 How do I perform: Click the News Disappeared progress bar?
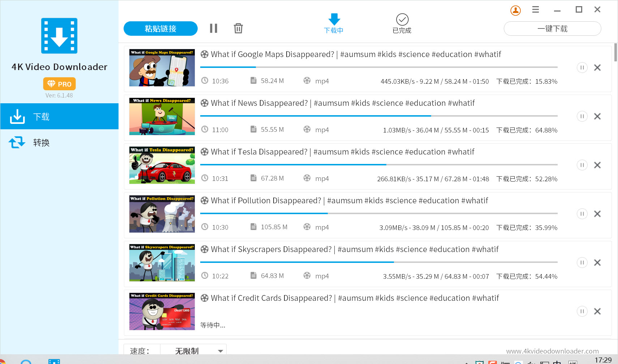point(379,116)
